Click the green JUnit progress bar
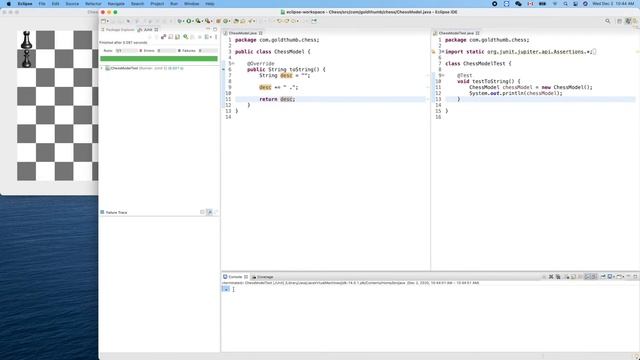640x360 pixels. tap(159, 59)
